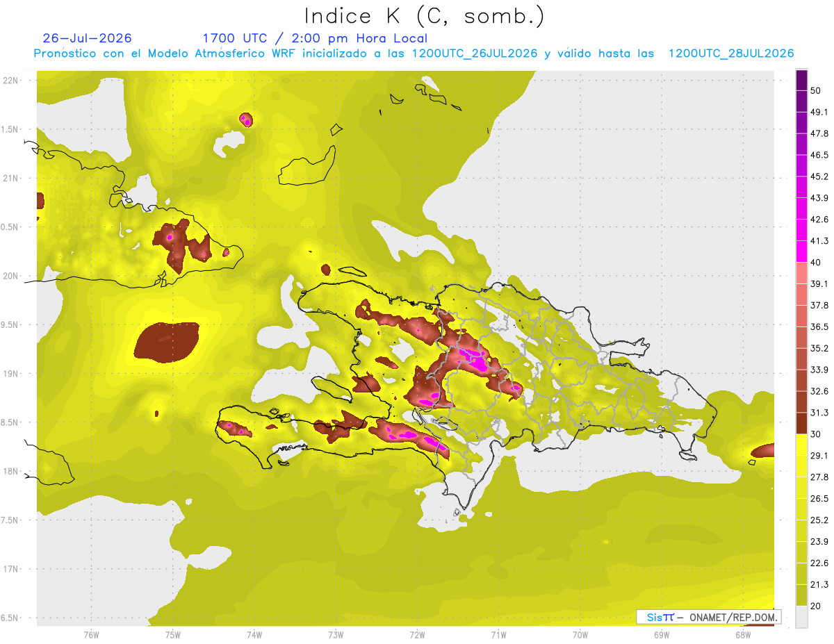834x644 pixels.
Task: Select the colorbar label '37.8'
Action: pyautogui.click(x=819, y=305)
